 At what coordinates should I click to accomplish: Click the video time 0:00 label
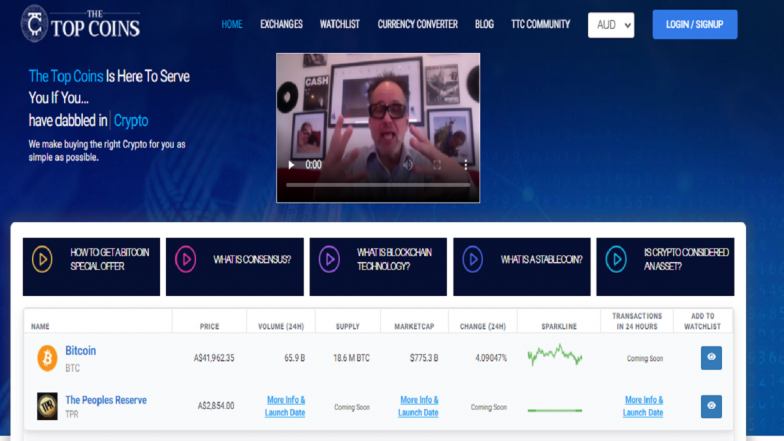click(314, 164)
